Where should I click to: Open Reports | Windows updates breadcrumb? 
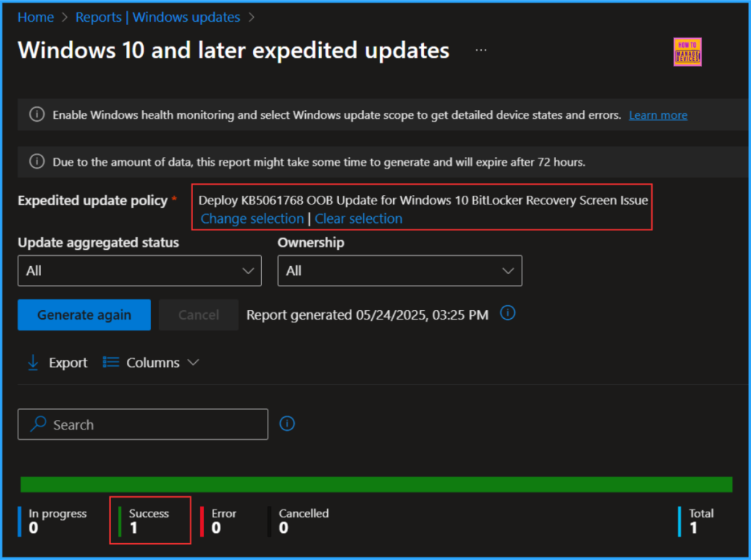158,18
